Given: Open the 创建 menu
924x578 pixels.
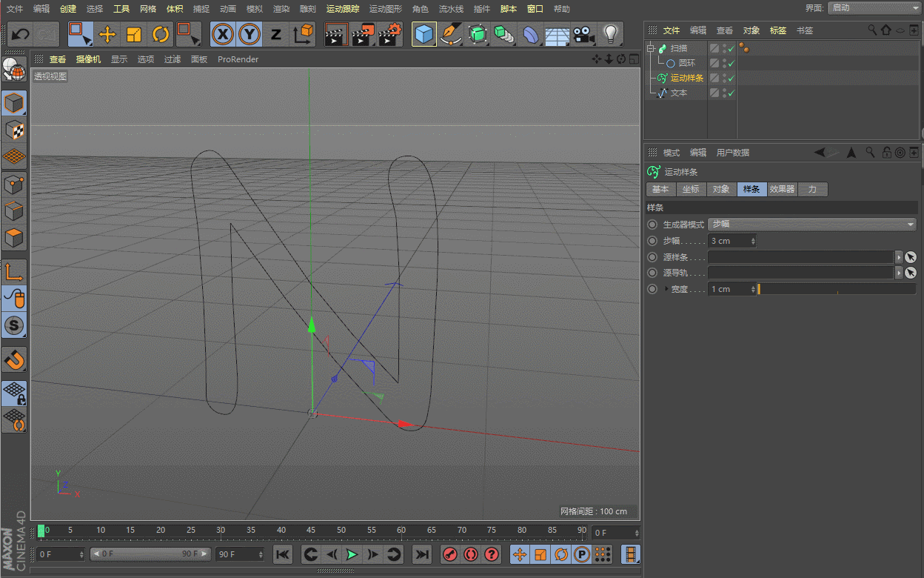Looking at the screenshot, I should coord(68,9).
